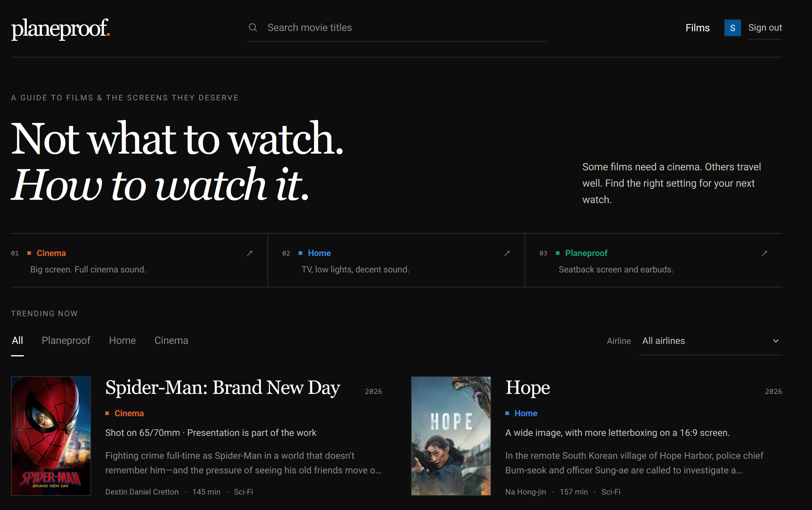Image resolution: width=812 pixels, height=510 pixels.
Task: Focus the Search movie titles field
Action: [397, 28]
